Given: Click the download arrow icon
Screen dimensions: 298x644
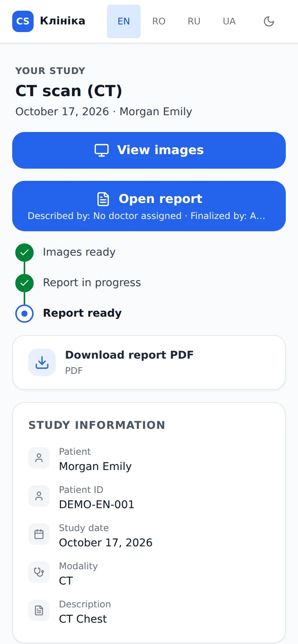Looking at the screenshot, I should pos(42,362).
